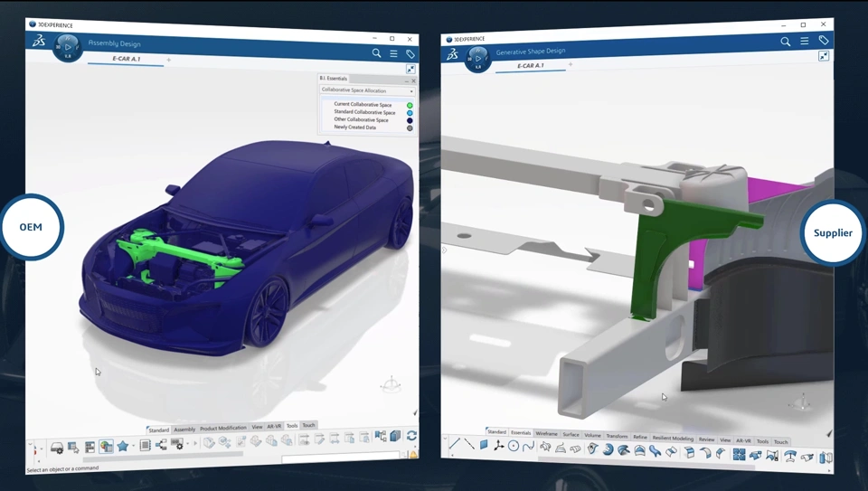Screen dimensions: 868x491
Task: Select the Essentials tab in Shape Design
Action: point(521,432)
